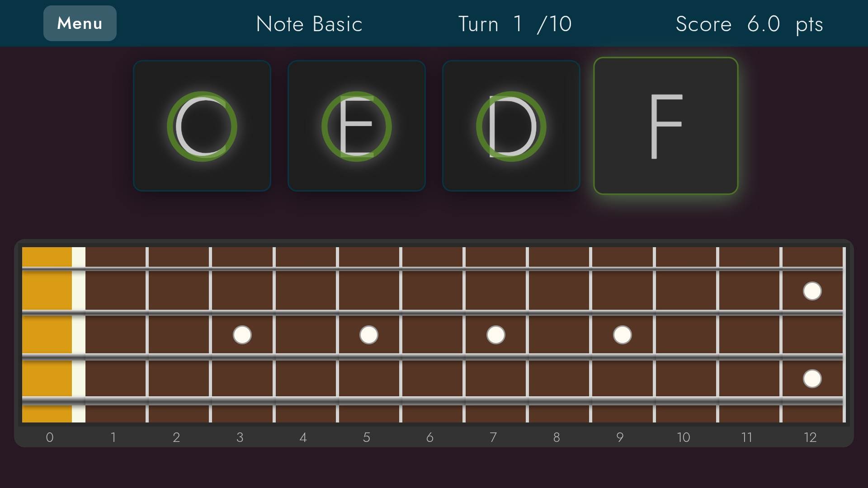Click the Note Basic title
This screenshot has width=868, height=488.
pos(309,24)
